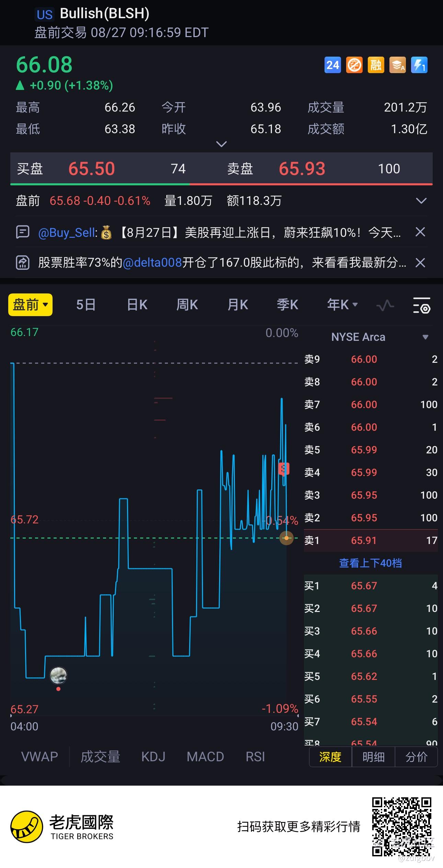The height and width of the screenshot is (868, 443).
Task: Tap the user avatar on the chart
Action: tap(58, 675)
